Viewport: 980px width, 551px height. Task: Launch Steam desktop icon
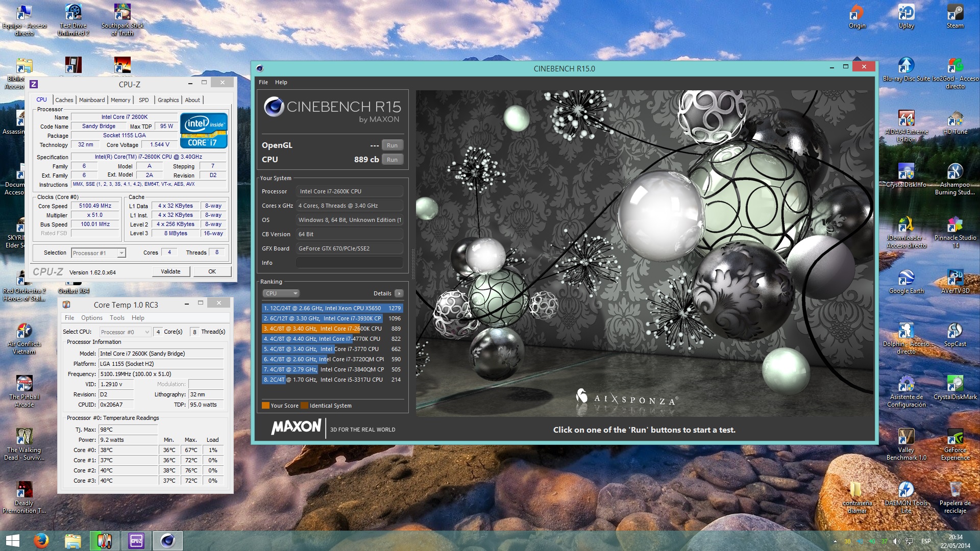[x=955, y=17]
